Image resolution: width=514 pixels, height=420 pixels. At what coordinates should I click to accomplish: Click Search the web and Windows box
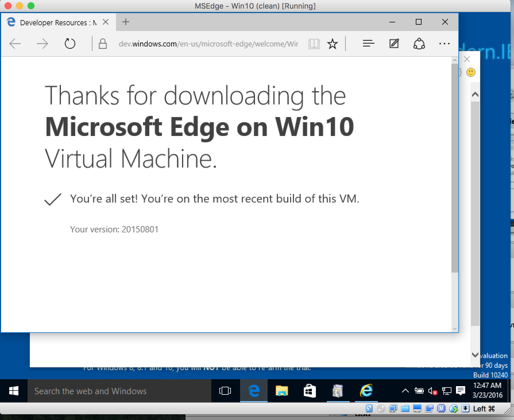click(x=119, y=391)
